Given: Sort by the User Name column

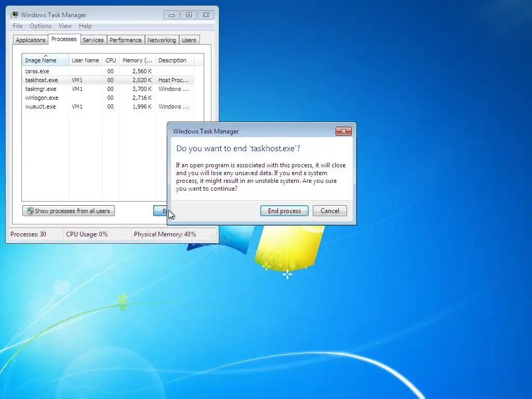Looking at the screenshot, I should pyautogui.click(x=85, y=60).
